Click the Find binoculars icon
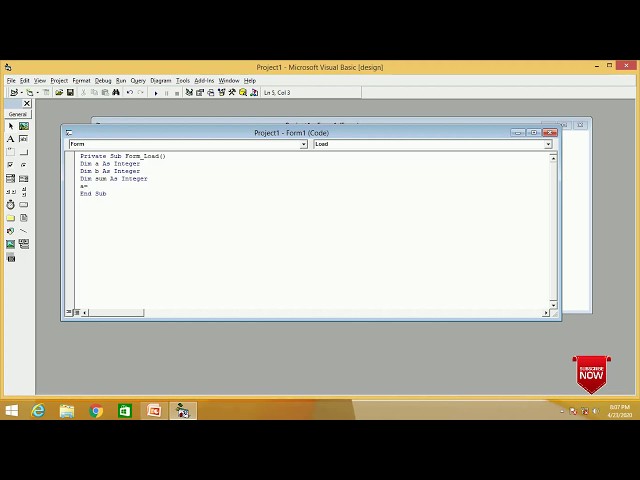640x480 pixels. coord(116,93)
